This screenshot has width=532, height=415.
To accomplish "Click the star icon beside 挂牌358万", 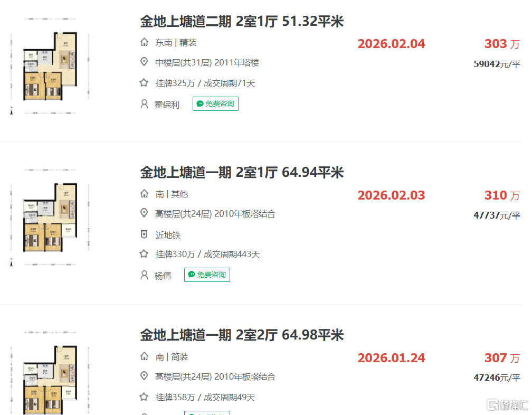I will 144,397.
